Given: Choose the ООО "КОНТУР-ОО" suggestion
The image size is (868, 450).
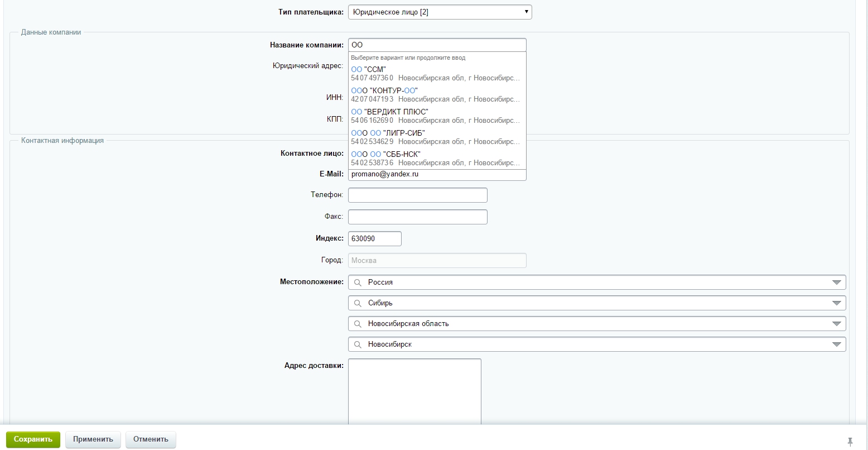Looking at the screenshot, I should point(436,95).
